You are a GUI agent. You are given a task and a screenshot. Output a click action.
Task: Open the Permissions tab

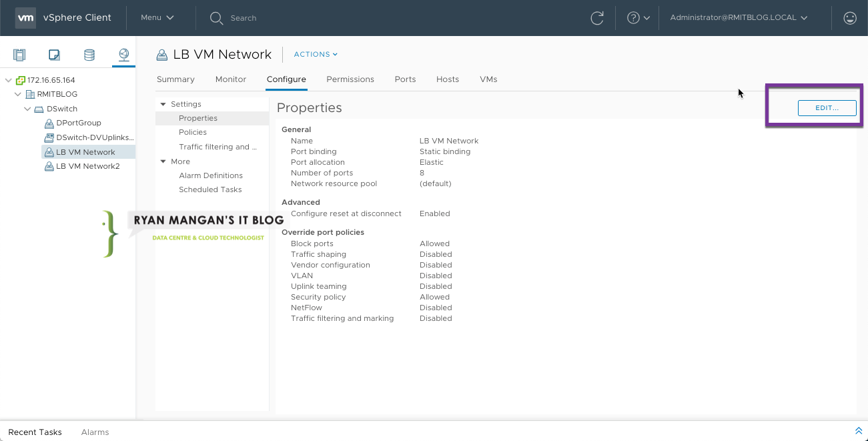click(350, 79)
